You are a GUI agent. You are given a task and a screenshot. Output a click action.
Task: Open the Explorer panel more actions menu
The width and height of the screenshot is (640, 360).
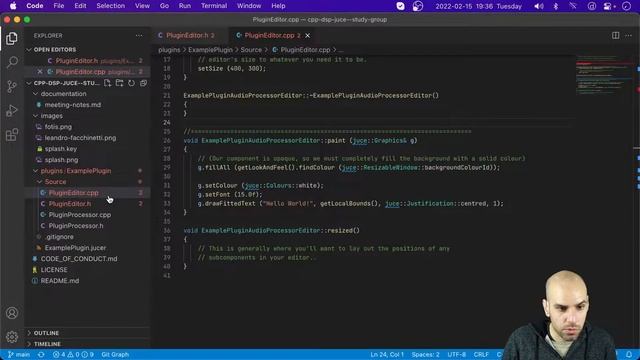point(139,36)
